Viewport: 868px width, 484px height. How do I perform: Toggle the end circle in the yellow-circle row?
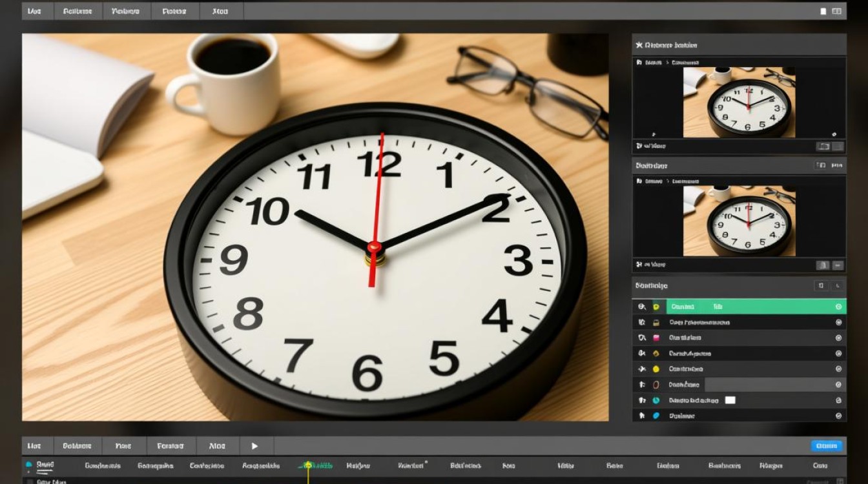838,369
